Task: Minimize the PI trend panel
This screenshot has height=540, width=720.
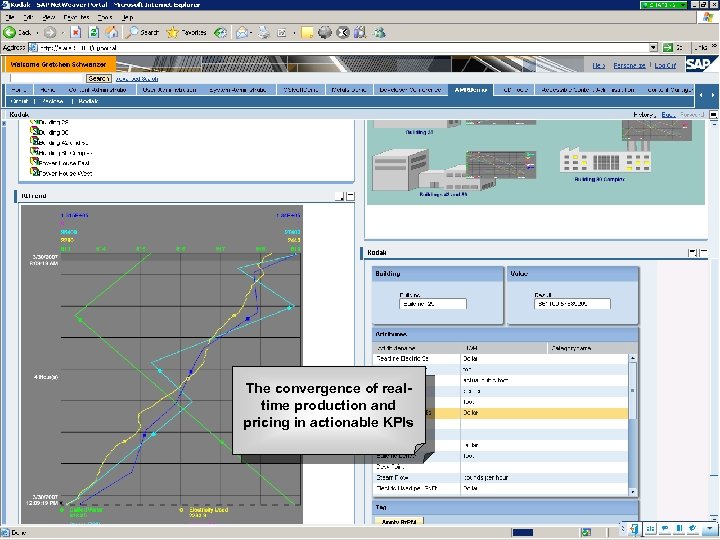Action: tap(350, 196)
